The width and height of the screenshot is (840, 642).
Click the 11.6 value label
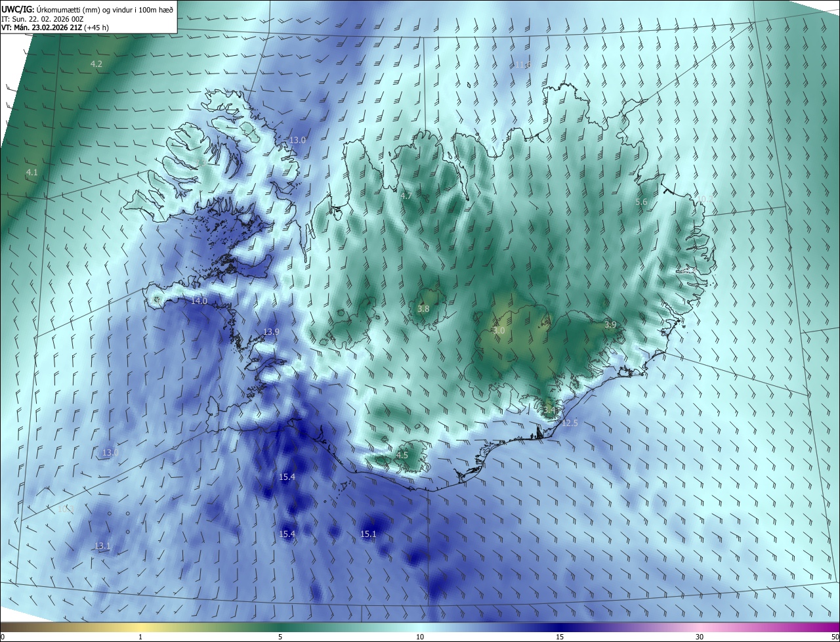[522, 65]
